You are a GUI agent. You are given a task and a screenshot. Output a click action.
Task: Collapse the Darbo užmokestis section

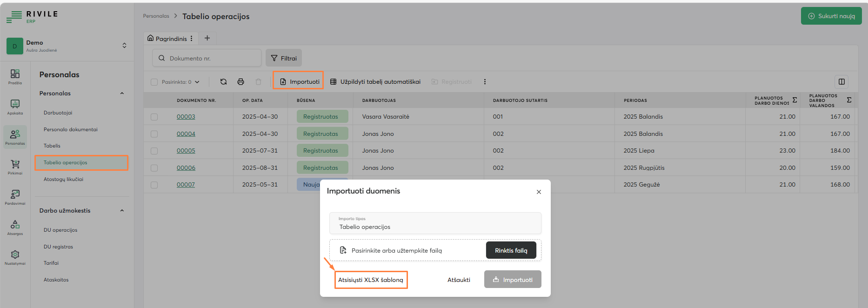pos(122,211)
